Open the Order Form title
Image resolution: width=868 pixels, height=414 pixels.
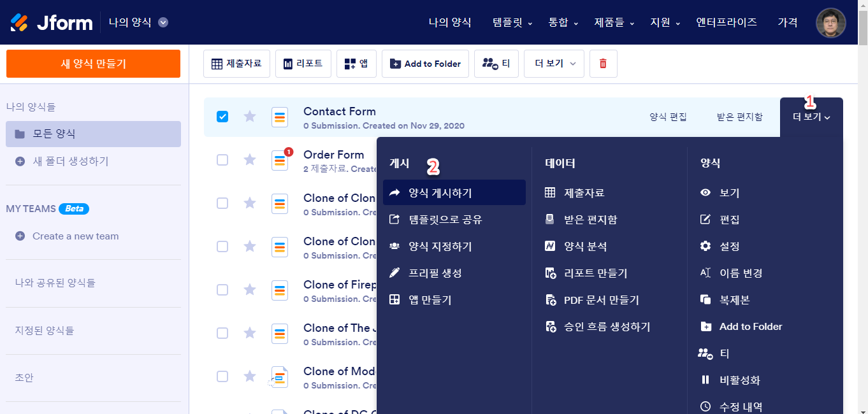click(334, 155)
